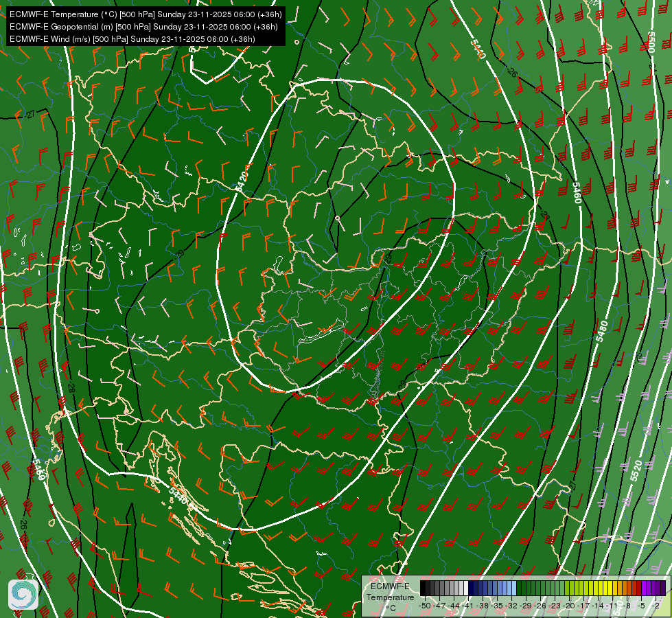
Task: Click the -38 legend tick label
Action: point(482,606)
